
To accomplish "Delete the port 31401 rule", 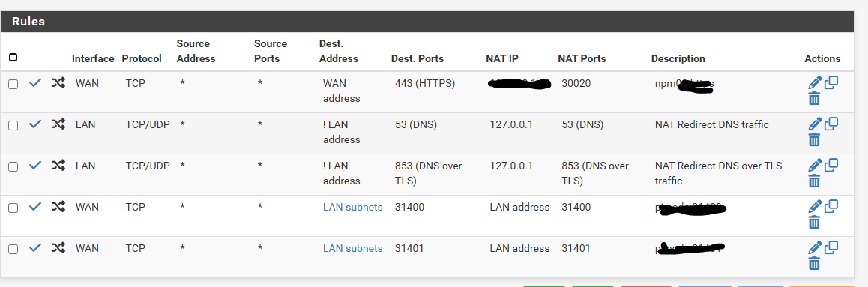I will tap(814, 263).
